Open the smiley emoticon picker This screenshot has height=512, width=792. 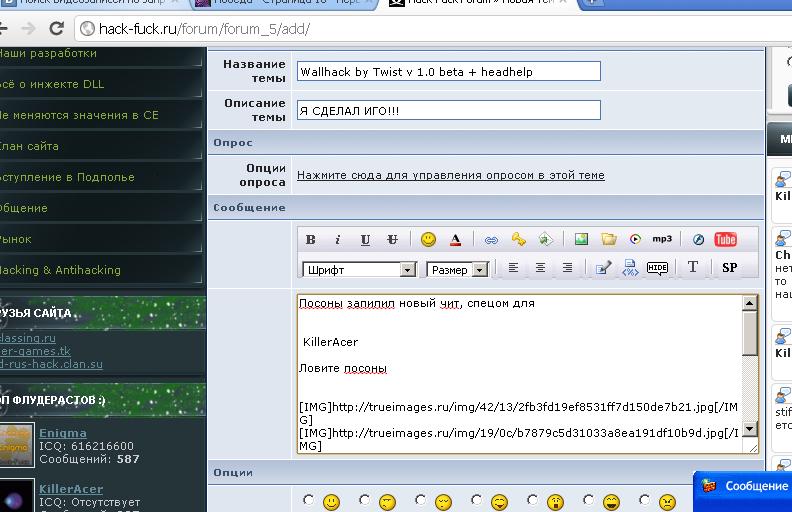(x=428, y=240)
